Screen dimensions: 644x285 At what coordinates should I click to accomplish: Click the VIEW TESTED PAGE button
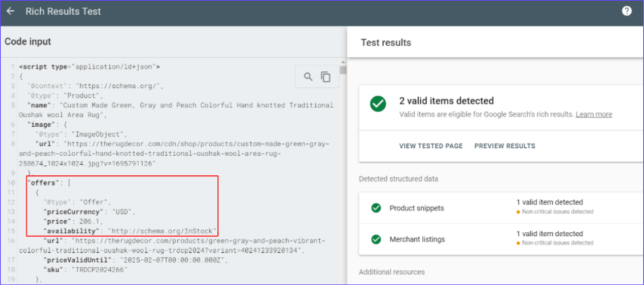431,146
